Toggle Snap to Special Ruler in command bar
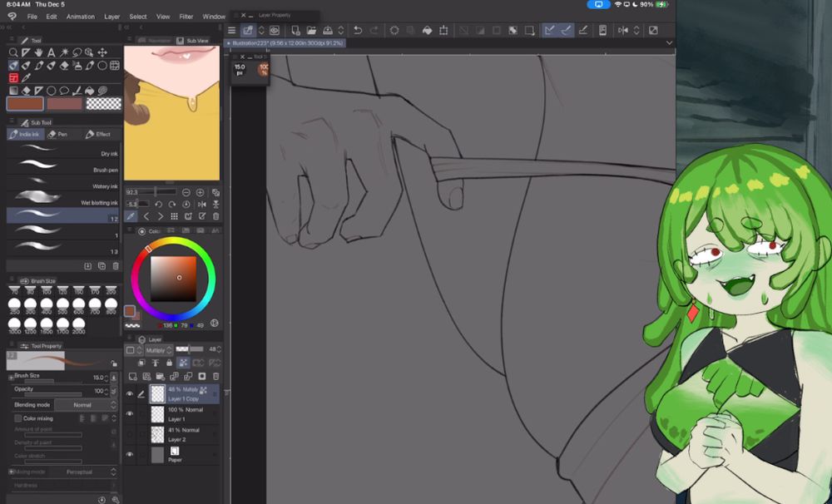Image resolution: width=832 pixels, height=504 pixels. click(566, 30)
